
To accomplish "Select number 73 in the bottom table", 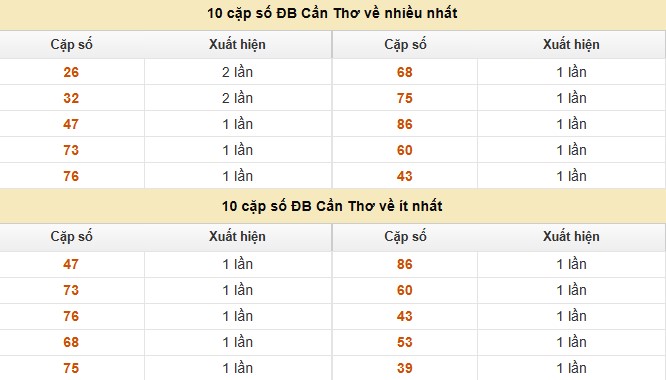I will (71, 290).
